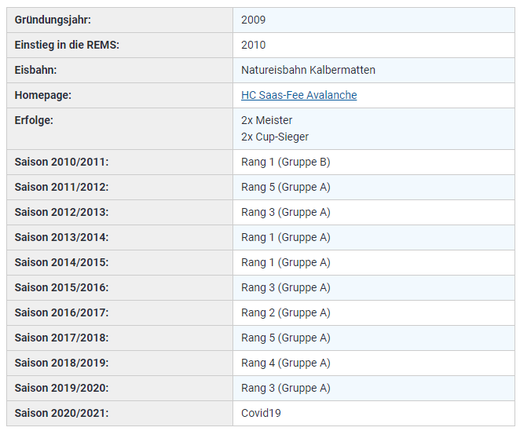The height and width of the screenshot is (431, 520).
Task: Select the 2x Cup-Sieger text
Action: point(275,137)
